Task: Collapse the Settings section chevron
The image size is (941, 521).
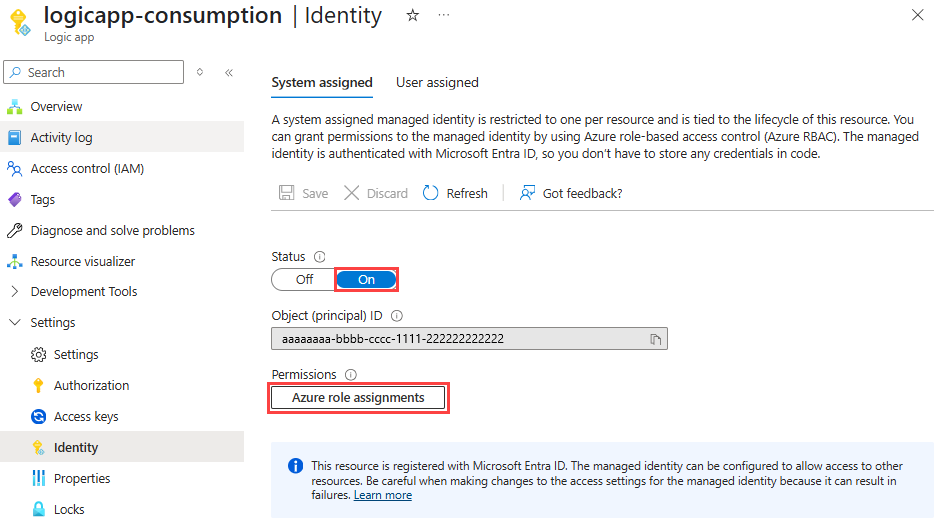Action: (14, 322)
